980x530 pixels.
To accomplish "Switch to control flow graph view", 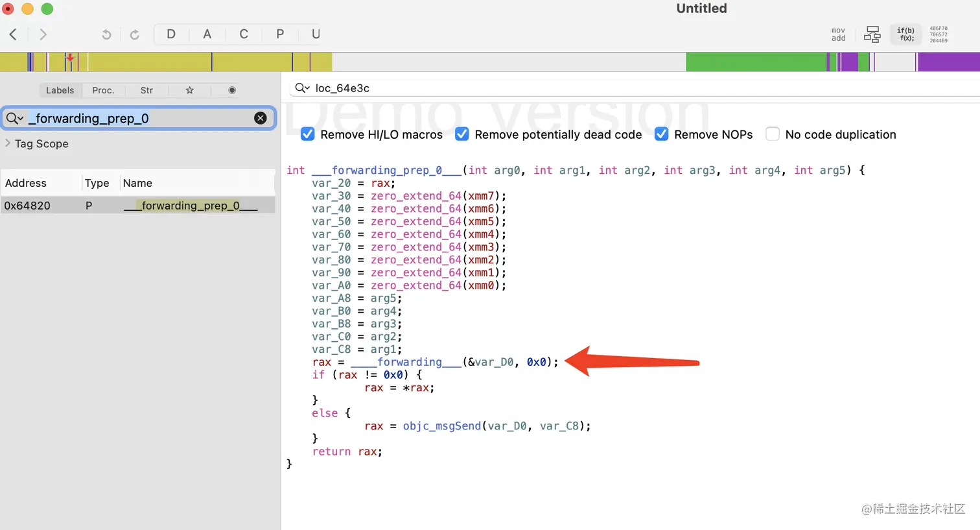I will (872, 34).
